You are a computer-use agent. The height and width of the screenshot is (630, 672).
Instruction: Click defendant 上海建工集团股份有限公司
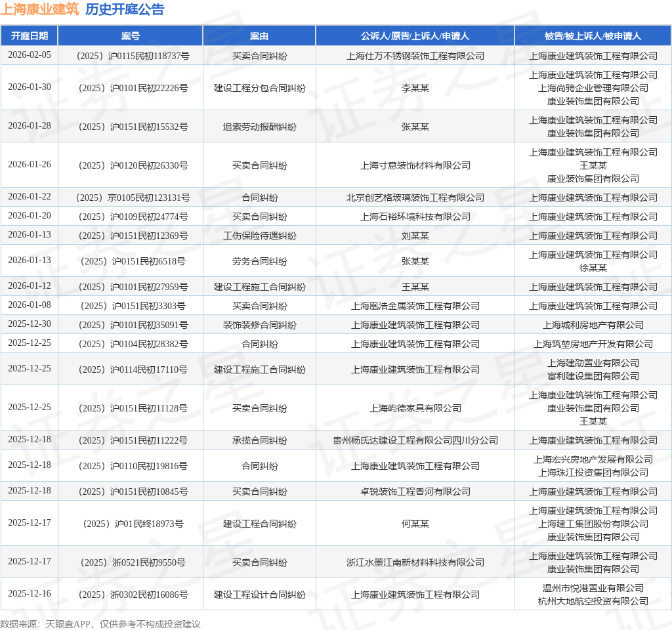point(593,524)
